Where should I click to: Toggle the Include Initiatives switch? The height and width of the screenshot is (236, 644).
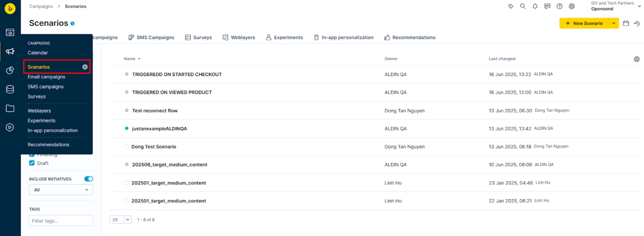point(89,179)
